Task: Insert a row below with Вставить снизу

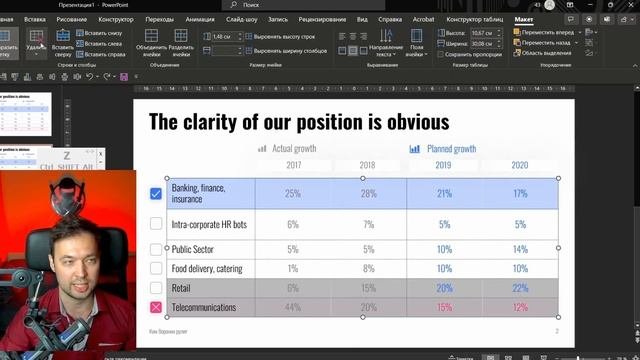Action: pyautogui.click(x=99, y=33)
